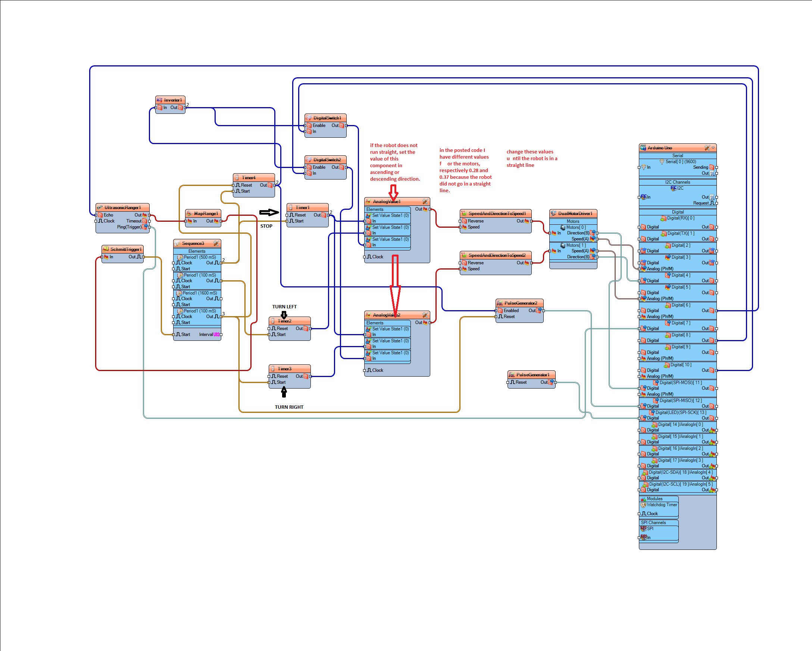
Task: Click the UltrasonicRanger1 component icon
Action: (x=100, y=208)
